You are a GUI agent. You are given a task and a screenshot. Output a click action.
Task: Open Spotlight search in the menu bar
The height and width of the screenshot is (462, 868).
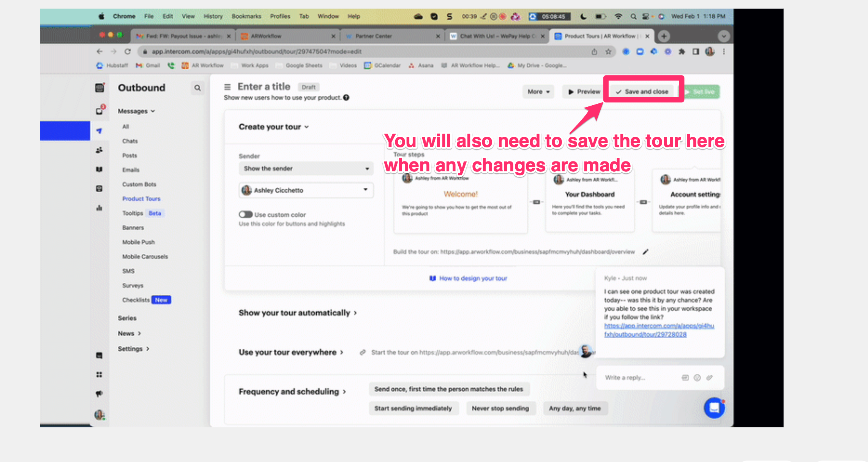click(633, 16)
